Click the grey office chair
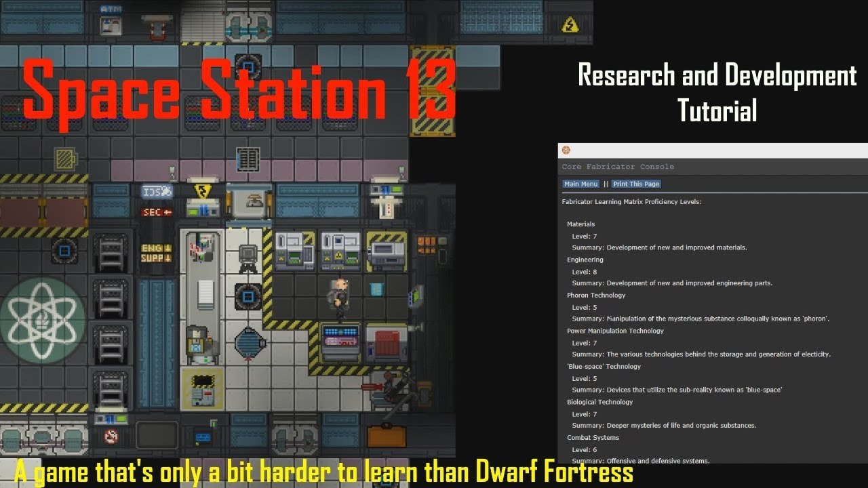The height and width of the screenshot is (488, 868). tap(248, 258)
